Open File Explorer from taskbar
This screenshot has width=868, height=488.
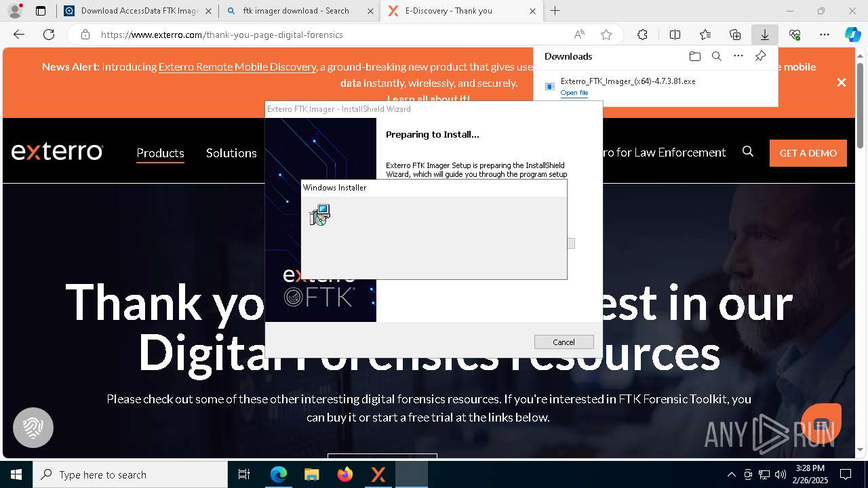pos(311,474)
